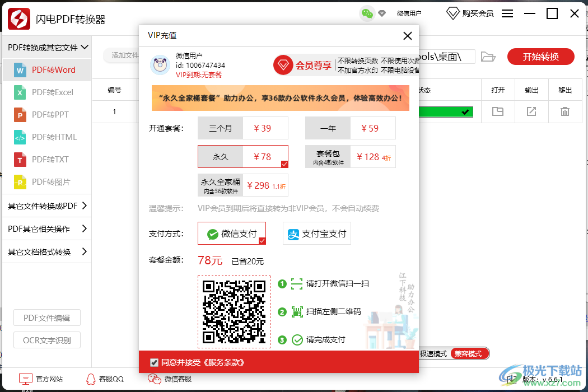Close the VIP充值 dialog
Viewport: 588px width, 392px height.
click(408, 36)
